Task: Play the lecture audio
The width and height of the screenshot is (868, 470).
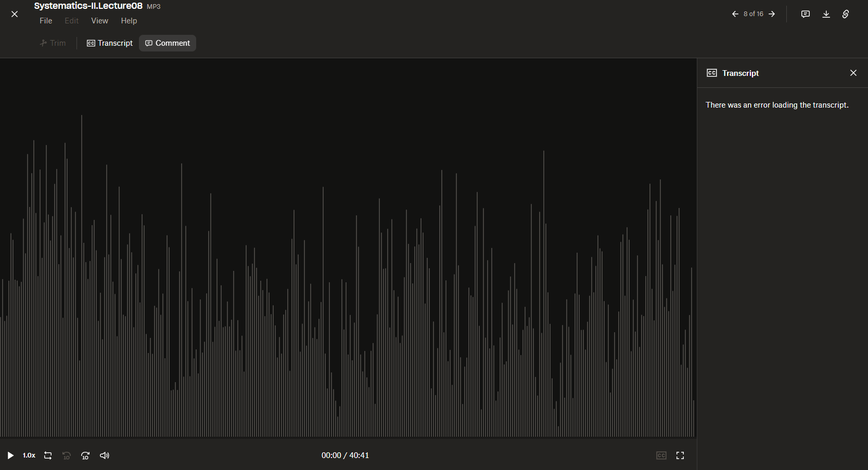Action: coord(10,455)
